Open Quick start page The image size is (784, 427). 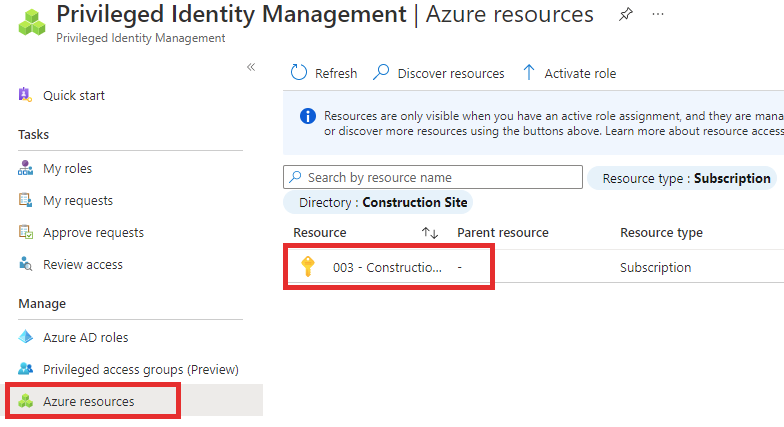[x=74, y=96]
